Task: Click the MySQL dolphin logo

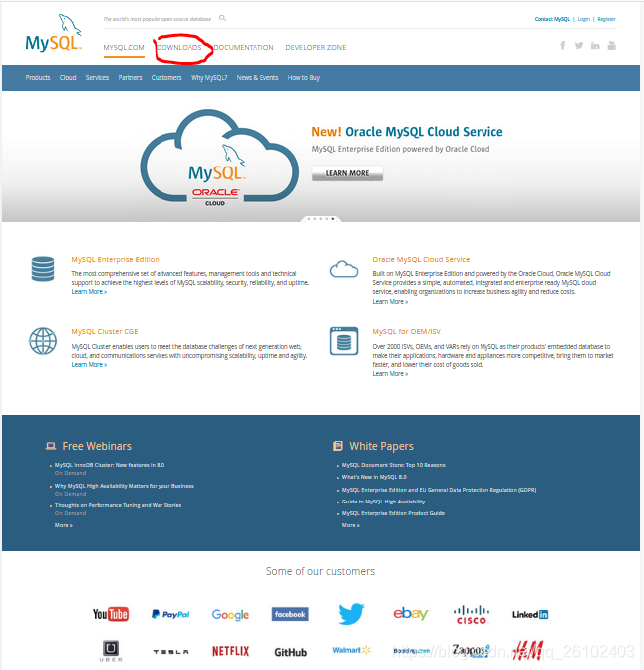Action: (54, 33)
